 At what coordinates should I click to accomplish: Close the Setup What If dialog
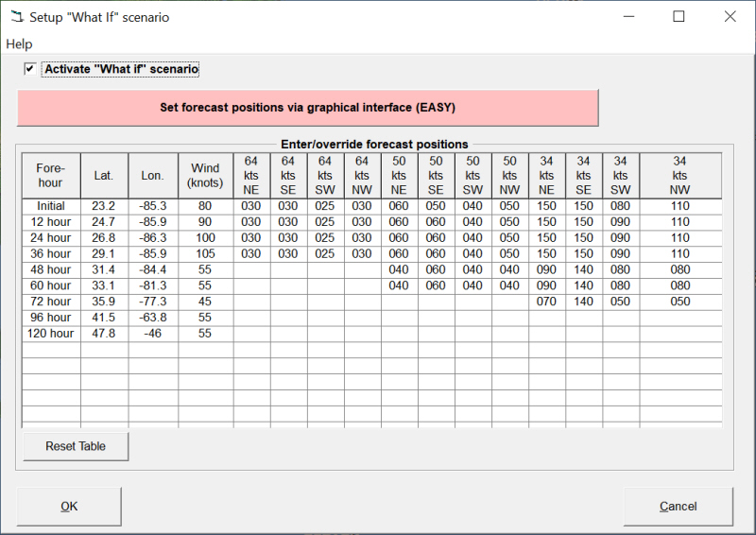point(730,17)
